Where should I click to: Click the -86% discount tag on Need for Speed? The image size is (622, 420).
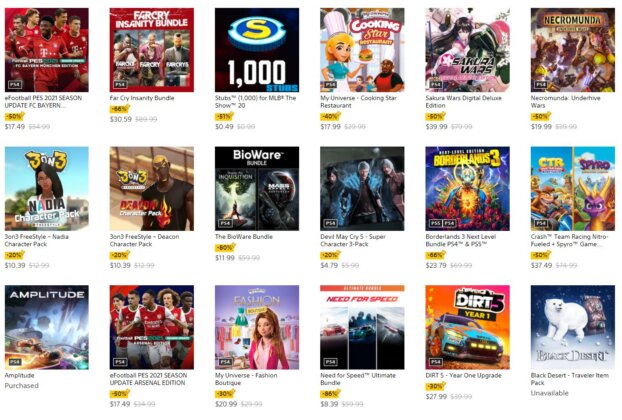tap(330, 394)
